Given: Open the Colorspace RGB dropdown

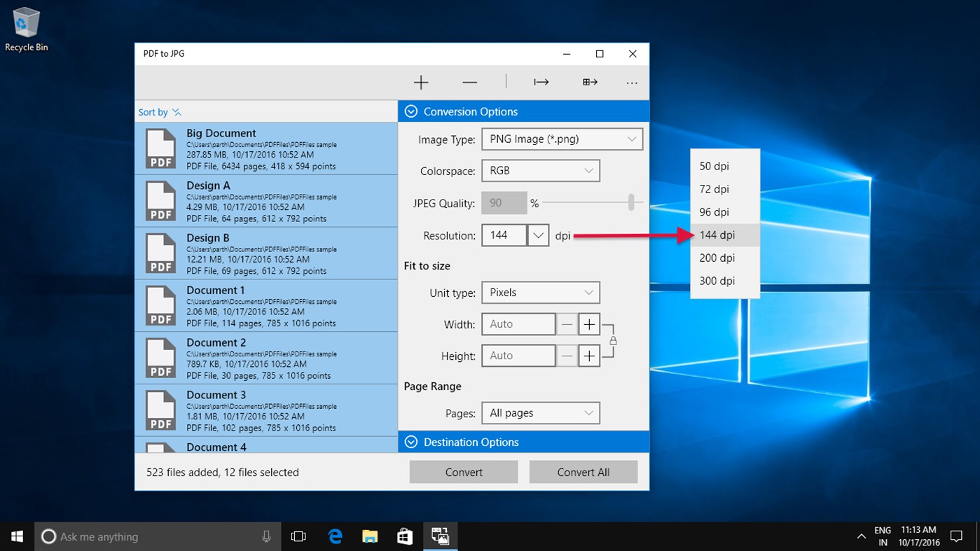Looking at the screenshot, I should (540, 171).
